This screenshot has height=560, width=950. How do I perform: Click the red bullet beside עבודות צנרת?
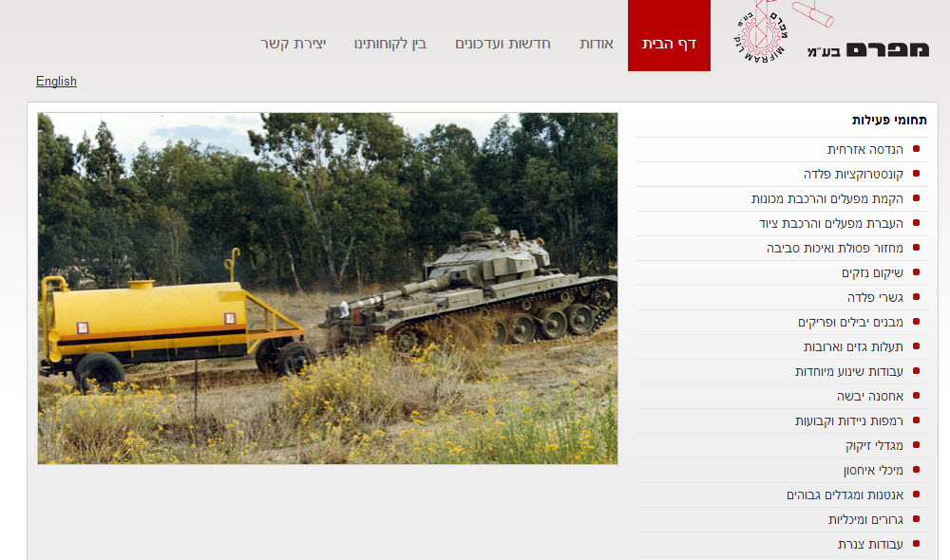click(916, 545)
